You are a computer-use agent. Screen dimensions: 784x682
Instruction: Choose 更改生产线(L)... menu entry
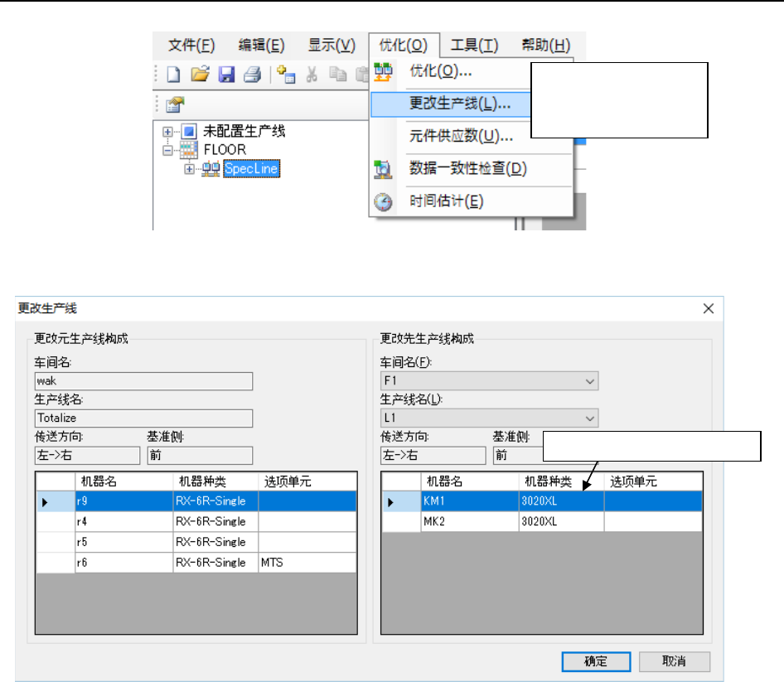pyautogui.click(x=450, y=104)
